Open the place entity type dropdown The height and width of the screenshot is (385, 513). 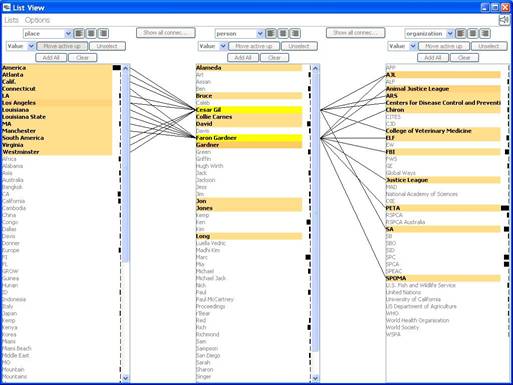coord(47,34)
